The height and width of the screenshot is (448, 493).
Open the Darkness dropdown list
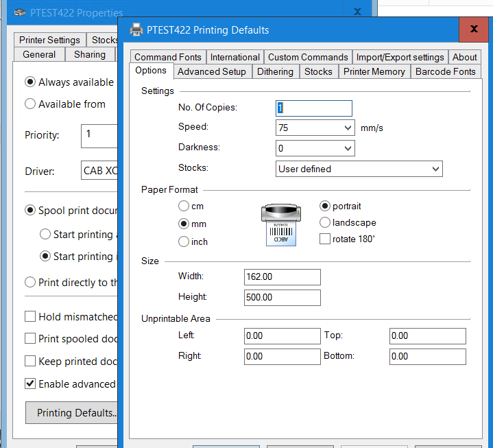pyautogui.click(x=348, y=148)
